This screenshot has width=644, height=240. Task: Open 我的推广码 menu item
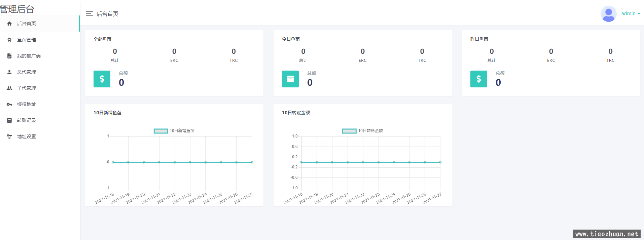(x=40, y=56)
